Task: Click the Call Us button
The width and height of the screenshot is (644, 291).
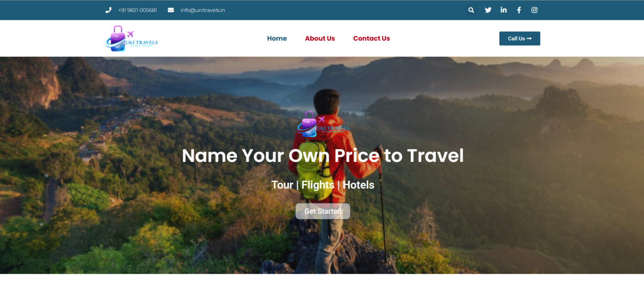Action: pyautogui.click(x=520, y=39)
